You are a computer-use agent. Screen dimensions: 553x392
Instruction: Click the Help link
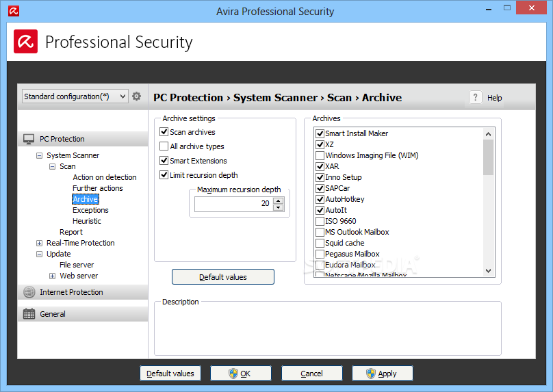(494, 98)
